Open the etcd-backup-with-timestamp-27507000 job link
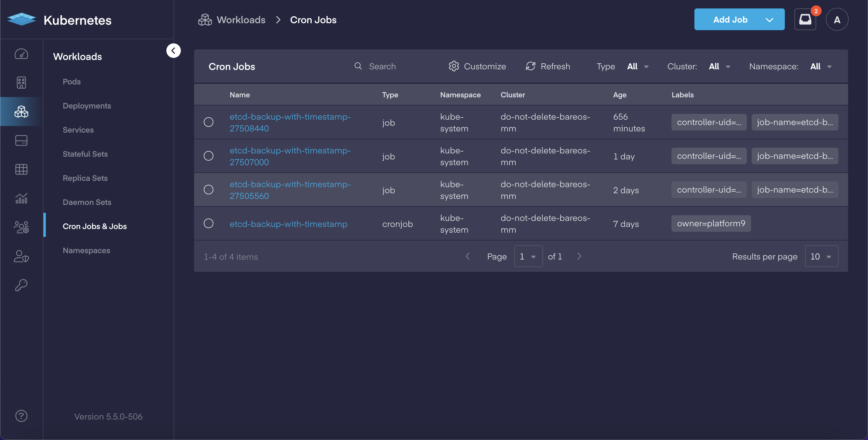The height and width of the screenshot is (440, 868). (x=290, y=156)
